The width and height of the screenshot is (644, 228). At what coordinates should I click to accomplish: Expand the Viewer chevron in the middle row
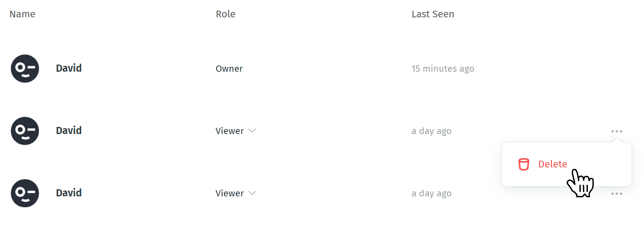coord(252,131)
